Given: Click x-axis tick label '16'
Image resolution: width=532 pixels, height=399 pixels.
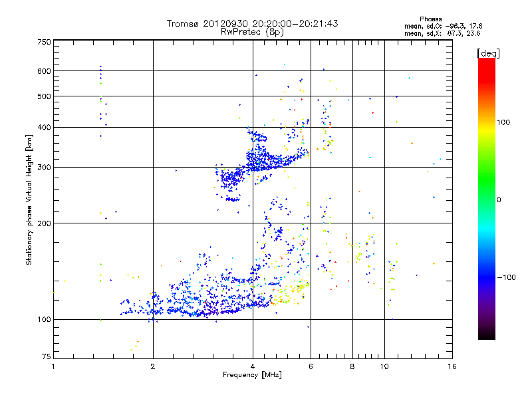Looking at the screenshot, I should point(452,366).
